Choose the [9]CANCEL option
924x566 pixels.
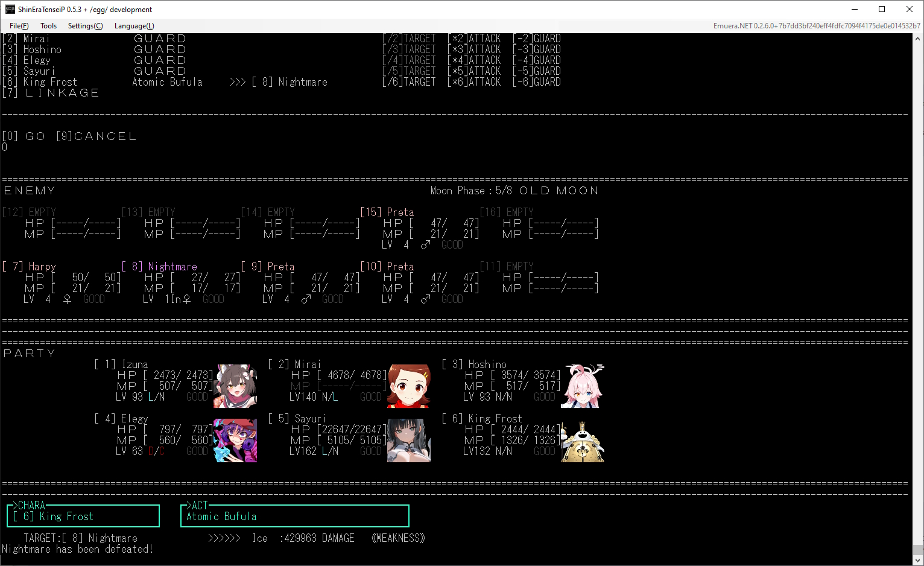coord(97,136)
